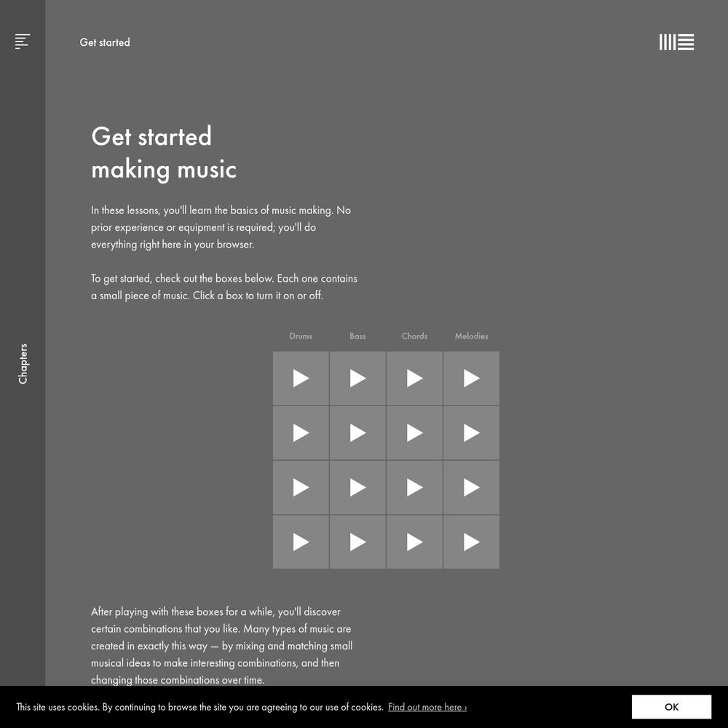Screen dimensions: 728x728
Task: Click the Get started header link
Action: click(x=105, y=42)
